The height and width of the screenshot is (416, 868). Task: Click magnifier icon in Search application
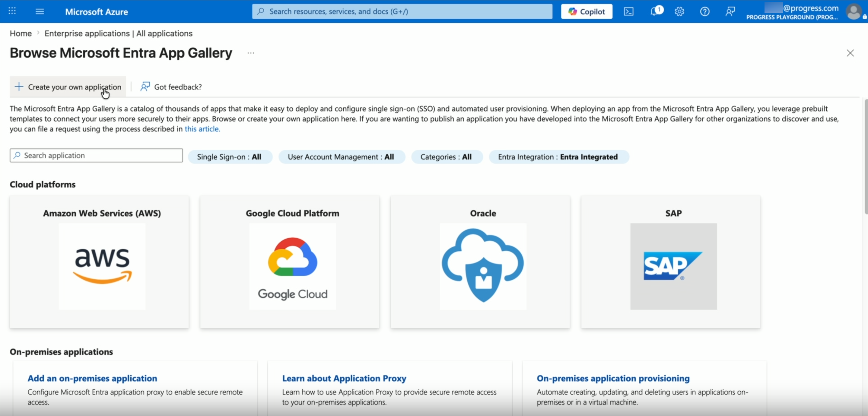[x=17, y=155]
